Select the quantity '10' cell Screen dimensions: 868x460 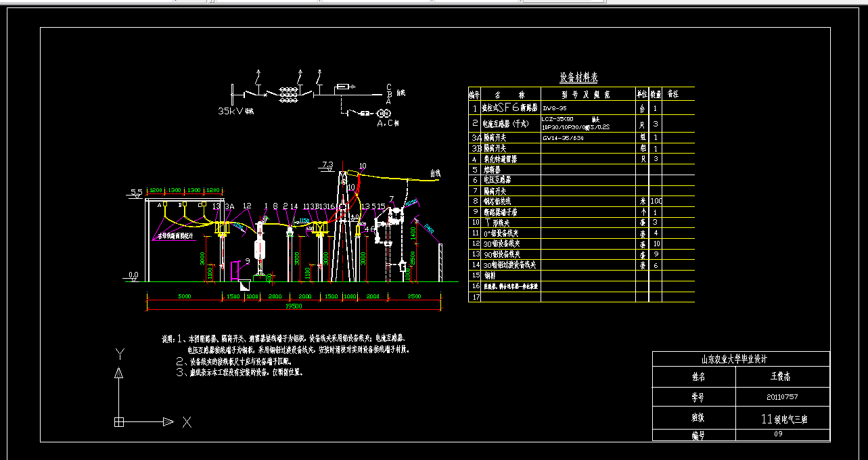656,244
